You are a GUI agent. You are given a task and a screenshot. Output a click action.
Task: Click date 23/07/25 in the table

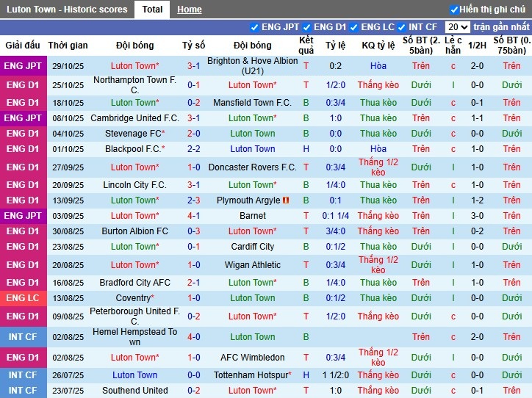[68, 391]
